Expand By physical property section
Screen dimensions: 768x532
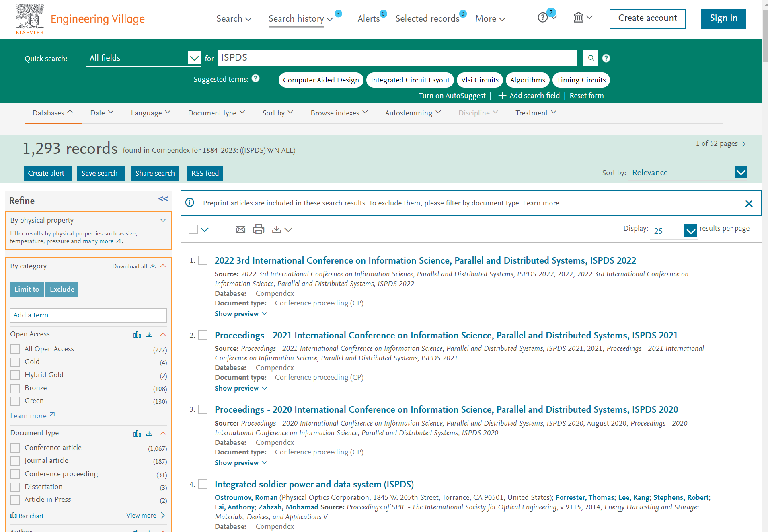[x=163, y=220]
